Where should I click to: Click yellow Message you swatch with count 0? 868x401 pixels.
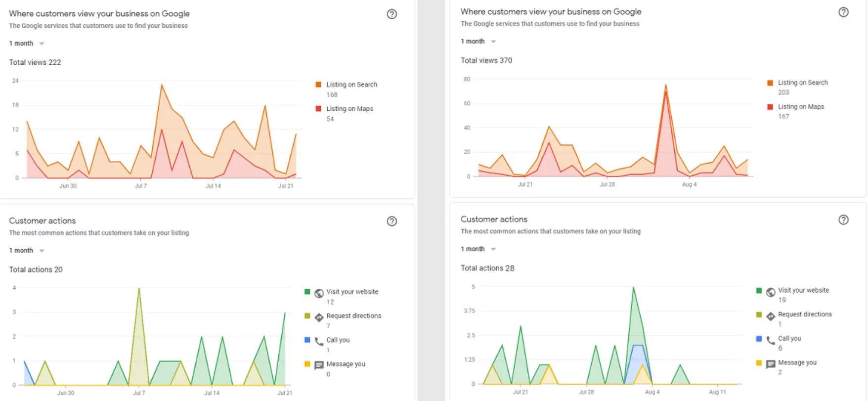(x=307, y=364)
